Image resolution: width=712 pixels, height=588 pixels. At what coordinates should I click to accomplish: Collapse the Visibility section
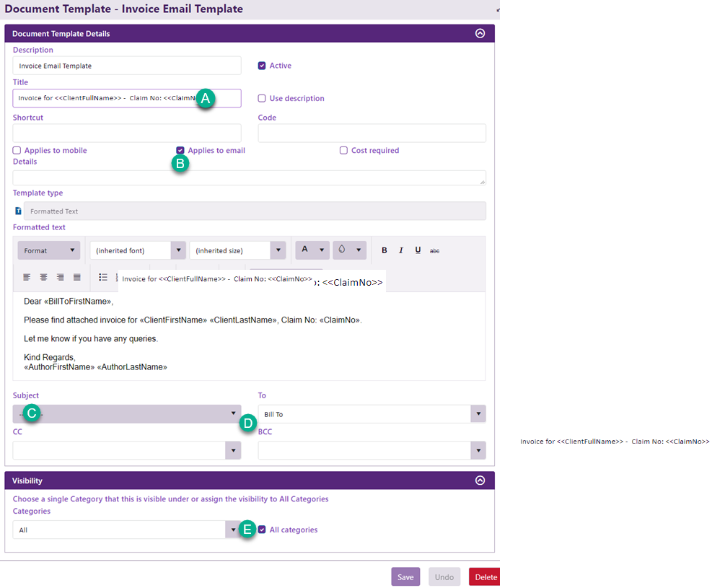(480, 481)
